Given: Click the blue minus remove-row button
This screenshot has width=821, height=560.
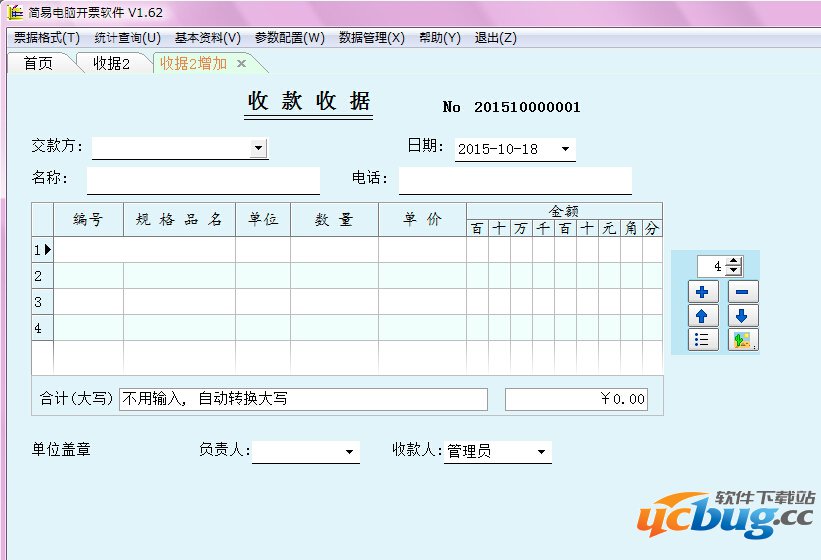Looking at the screenshot, I should (x=743, y=292).
